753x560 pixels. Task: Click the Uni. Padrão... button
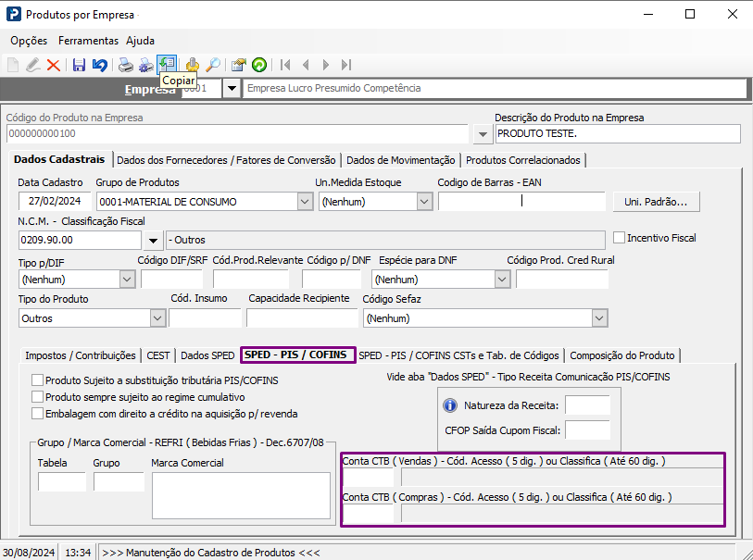pyautogui.click(x=656, y=202)
